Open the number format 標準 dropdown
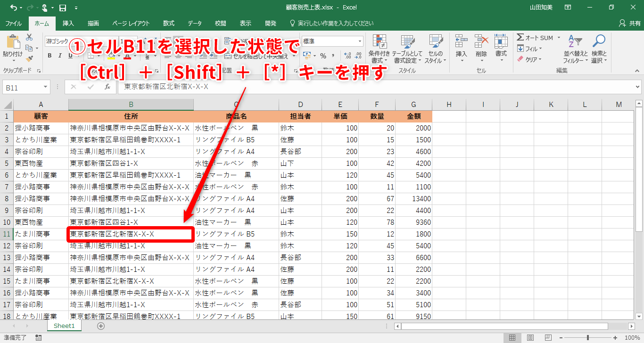The width and height of the screenshot is (644, 343). (360, 41)
